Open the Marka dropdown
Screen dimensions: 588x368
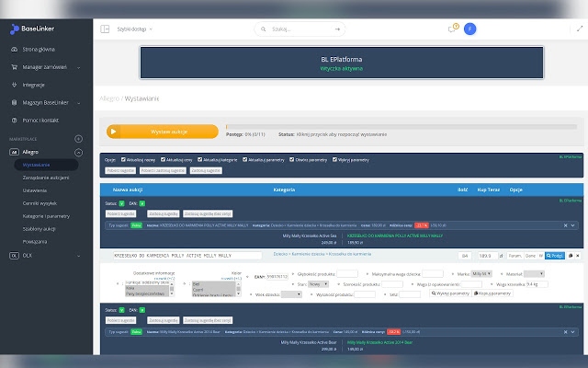point(481,274)
